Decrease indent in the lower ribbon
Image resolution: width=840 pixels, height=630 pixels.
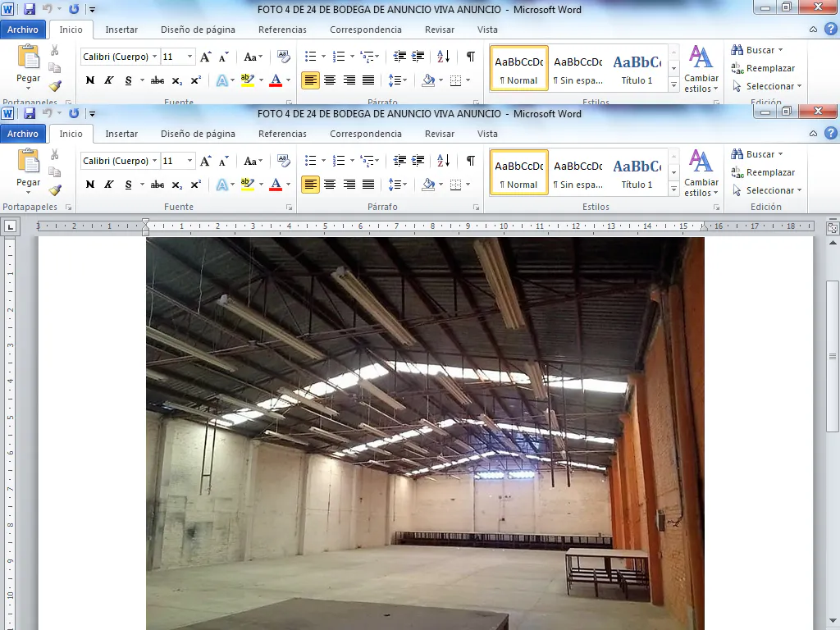tap(399, 161)
